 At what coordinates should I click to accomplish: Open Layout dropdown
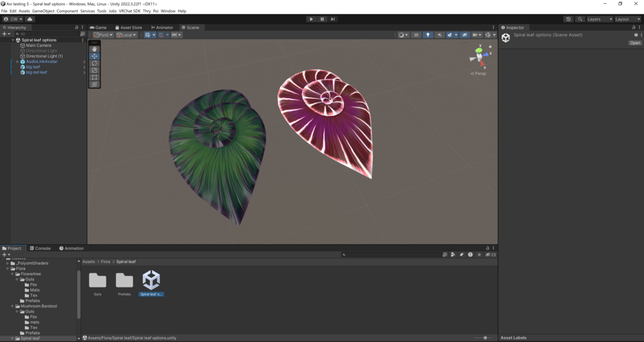click(627, 19)
